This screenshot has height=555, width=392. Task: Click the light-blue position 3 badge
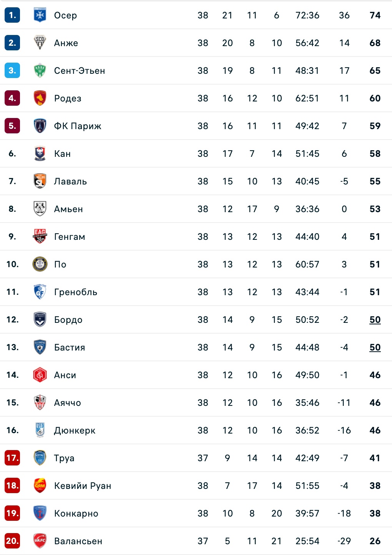[12, 71]
